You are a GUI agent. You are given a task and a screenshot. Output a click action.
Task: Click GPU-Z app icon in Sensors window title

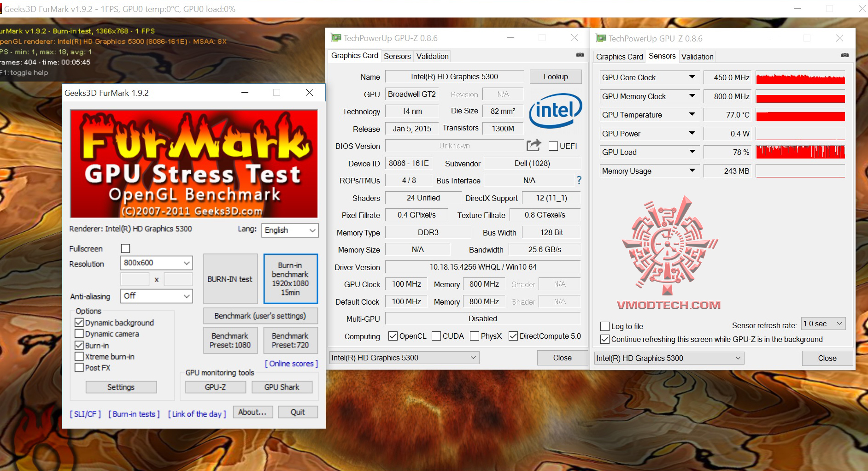point(601,38)
